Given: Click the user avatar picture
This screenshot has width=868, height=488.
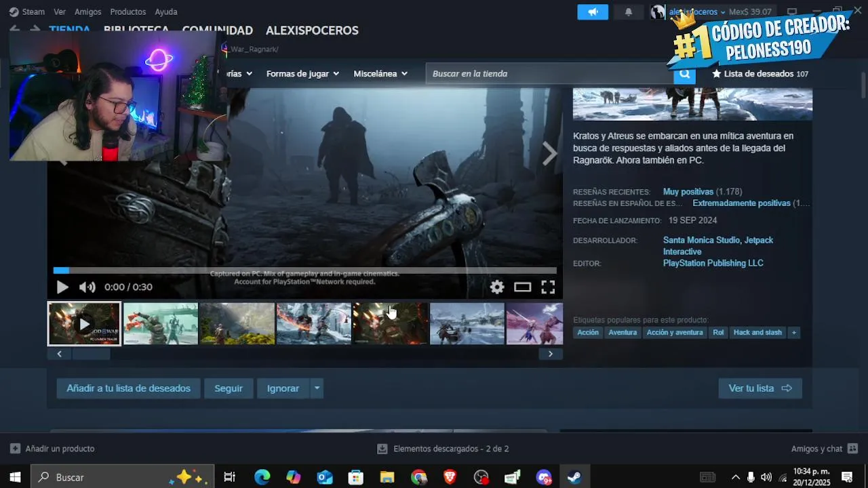Looking at the screenshot, I should click(658, 12).
